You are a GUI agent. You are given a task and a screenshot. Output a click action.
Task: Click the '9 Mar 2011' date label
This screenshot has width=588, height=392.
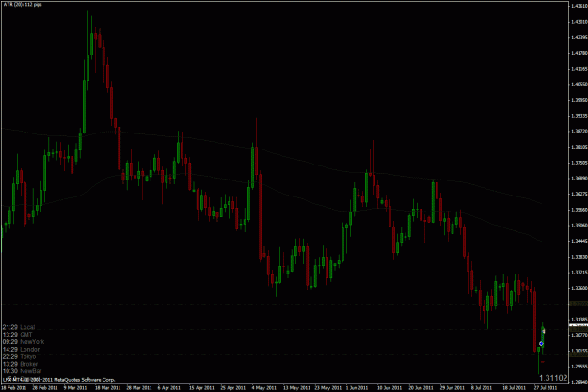coord(75,388)
